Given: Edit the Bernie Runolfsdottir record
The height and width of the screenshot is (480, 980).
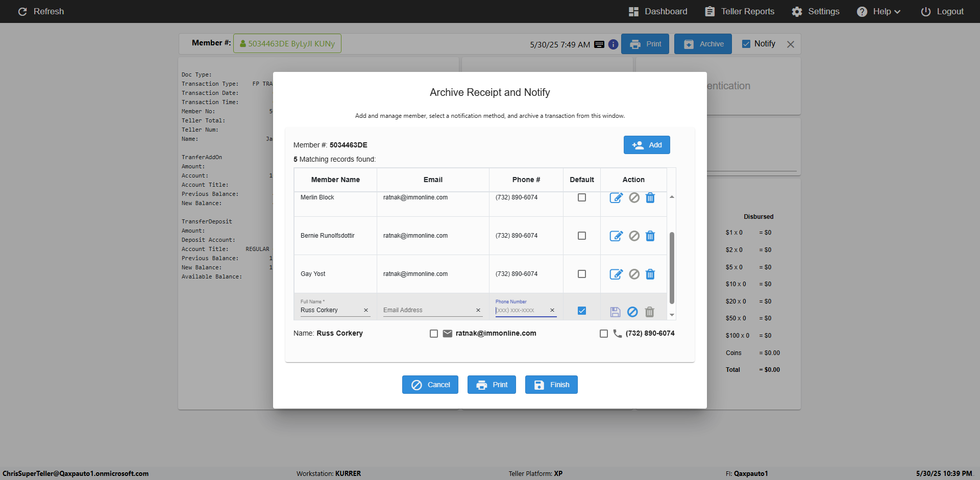Looking at the screenshot, I should 616,236.
